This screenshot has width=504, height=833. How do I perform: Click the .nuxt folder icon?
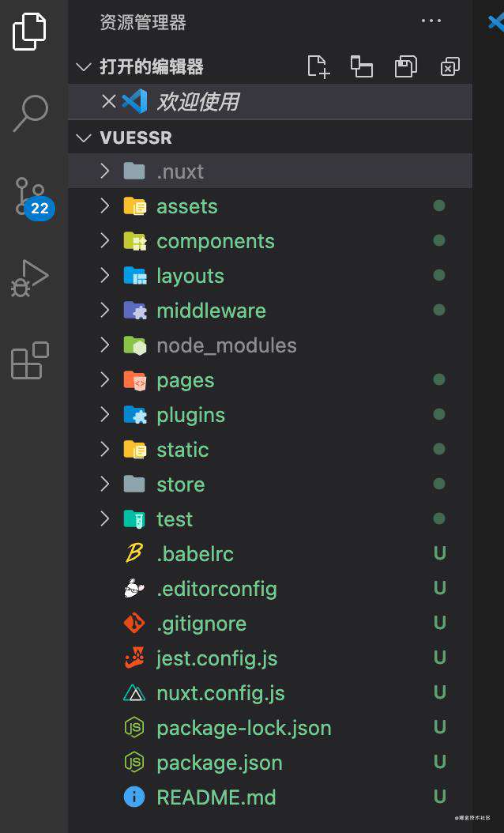coord(134,171)
